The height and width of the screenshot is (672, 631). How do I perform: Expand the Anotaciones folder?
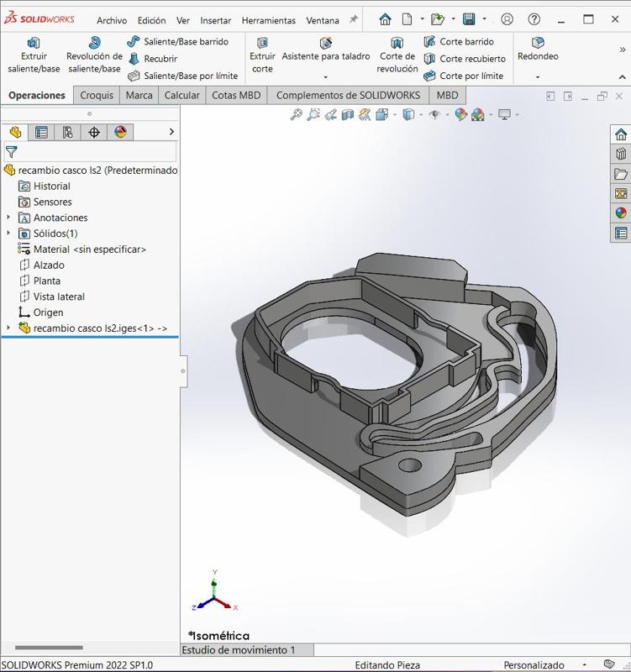point(9,218)
